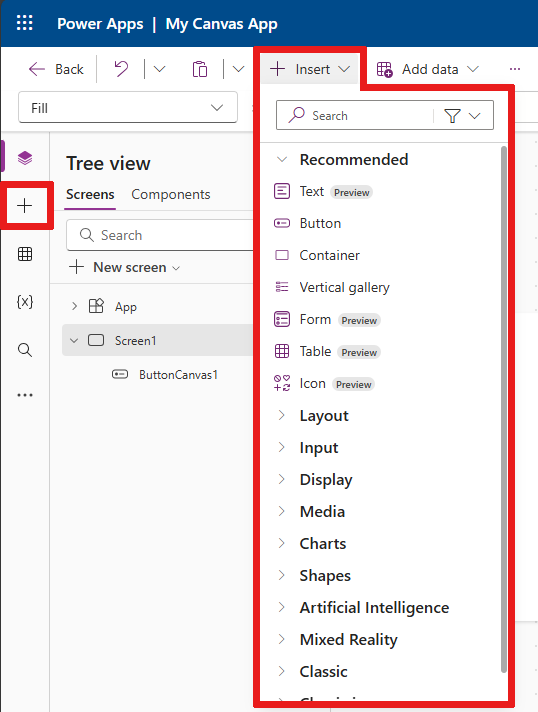The image size is (538, 712).
Task: Open the Fill property dropdown
Action: [128, 108]
